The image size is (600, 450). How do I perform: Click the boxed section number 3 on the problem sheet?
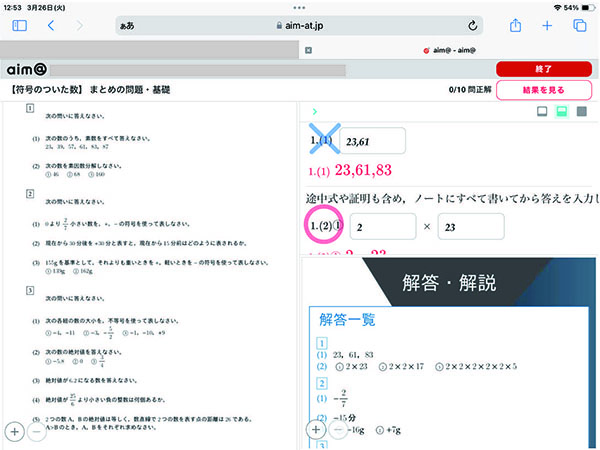(x=30, y=290)
